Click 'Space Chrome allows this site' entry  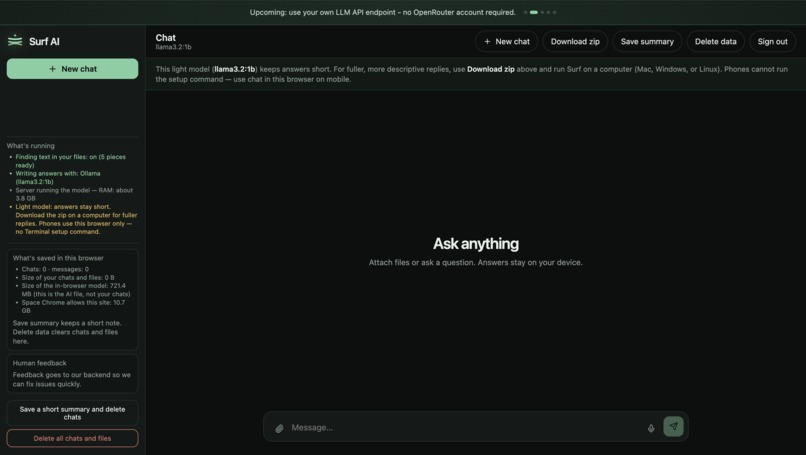coord(73,306)
